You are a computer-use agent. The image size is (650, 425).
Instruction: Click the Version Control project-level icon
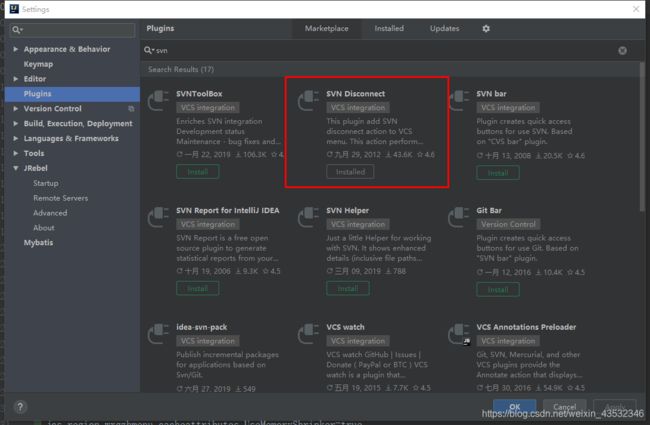click(x=131, y=109)
